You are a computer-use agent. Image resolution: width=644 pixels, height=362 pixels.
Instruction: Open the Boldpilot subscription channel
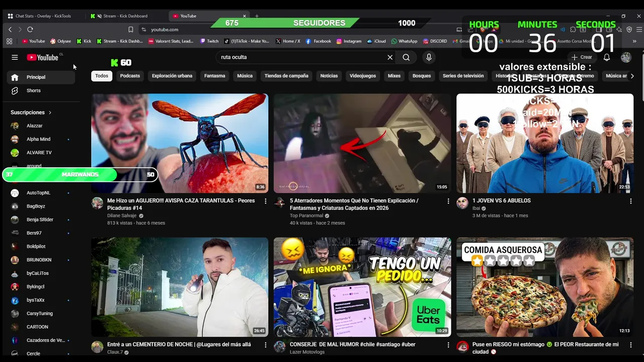coord(41,246)
